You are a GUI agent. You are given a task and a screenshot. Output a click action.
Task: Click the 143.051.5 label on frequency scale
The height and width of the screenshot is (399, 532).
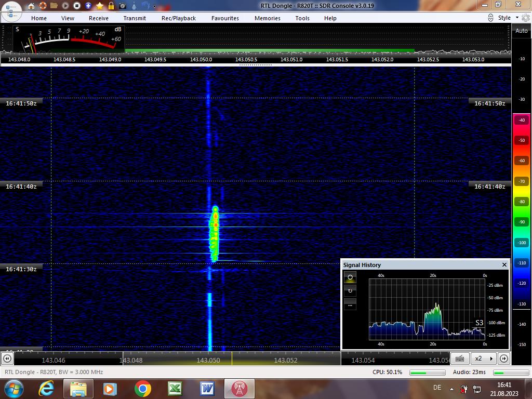337,59
